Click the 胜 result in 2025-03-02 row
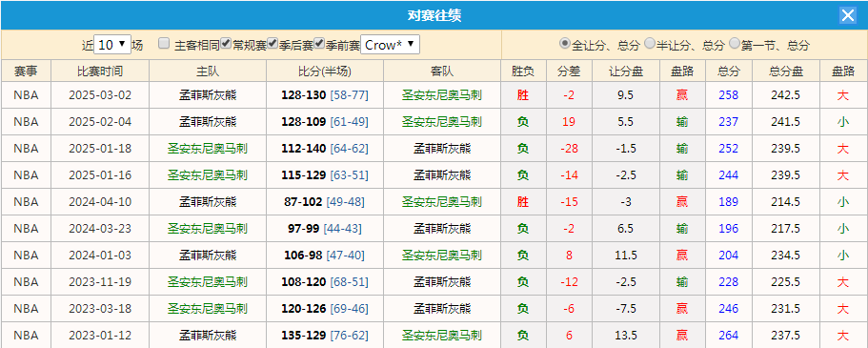 tap(522, 95)
